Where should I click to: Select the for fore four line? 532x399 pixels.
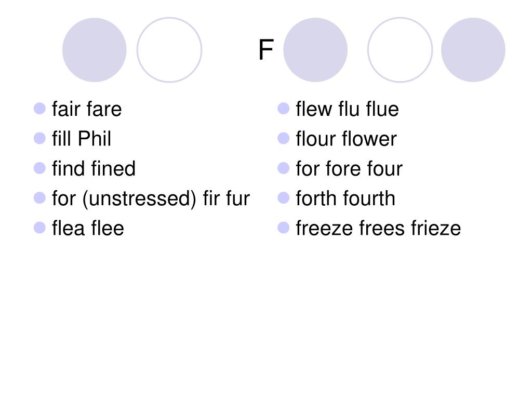tap(349, 168)
